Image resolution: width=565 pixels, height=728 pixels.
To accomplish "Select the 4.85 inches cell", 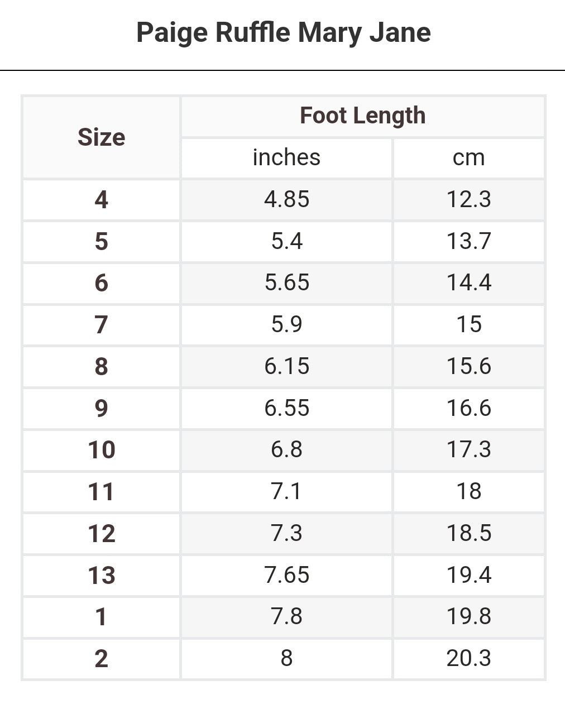I will click(286, 200).
